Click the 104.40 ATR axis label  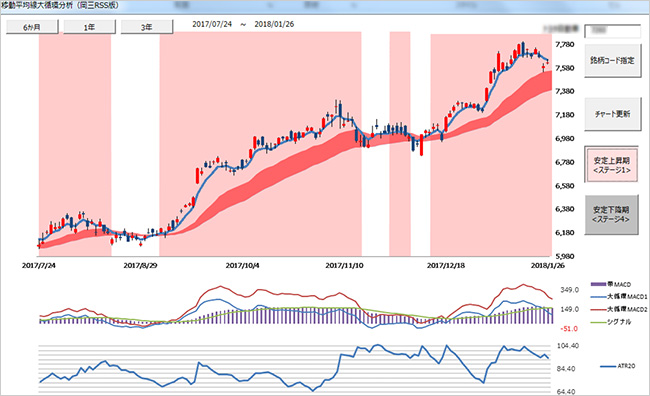pos(568,346)
